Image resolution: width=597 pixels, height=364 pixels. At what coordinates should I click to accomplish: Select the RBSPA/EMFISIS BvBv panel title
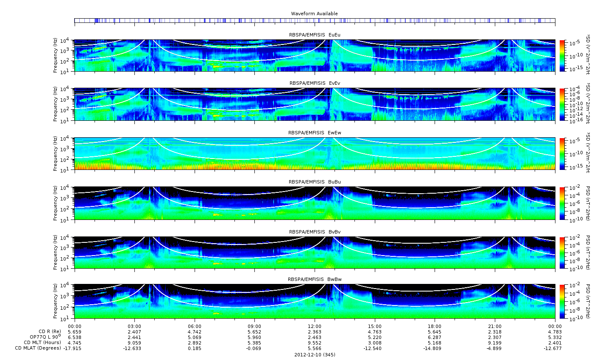click(x=315, y=232)
